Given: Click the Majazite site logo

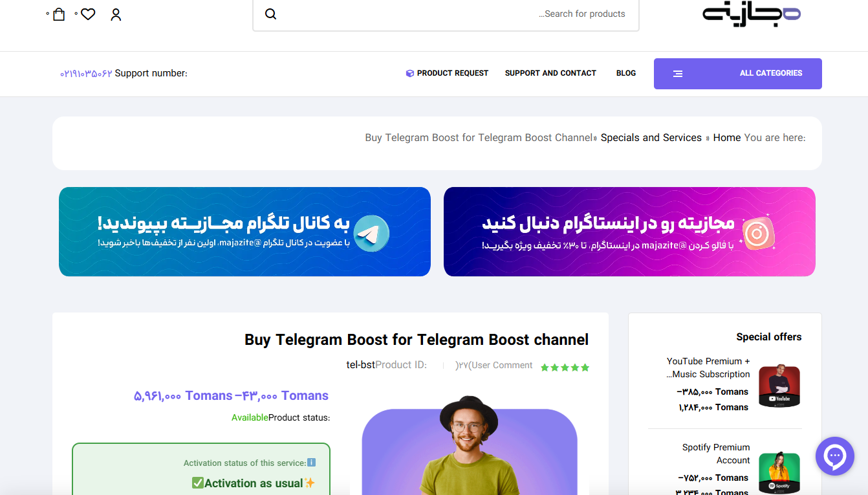Looking at the screenshot, I should coord(752,14).
